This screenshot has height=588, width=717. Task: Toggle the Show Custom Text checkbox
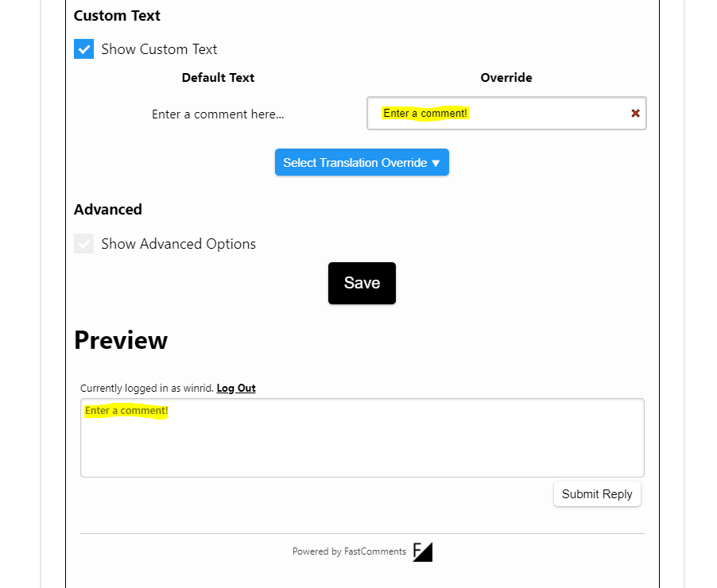[84, 49]
